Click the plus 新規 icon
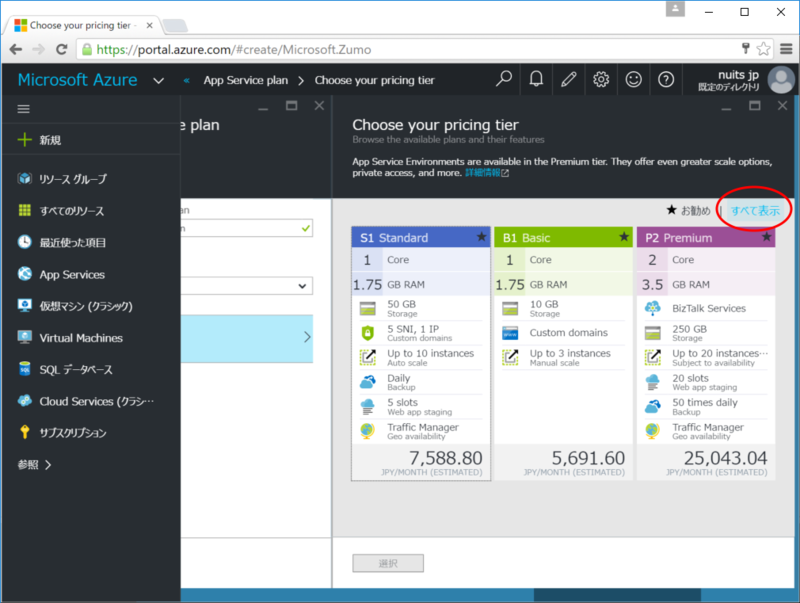 24,140
